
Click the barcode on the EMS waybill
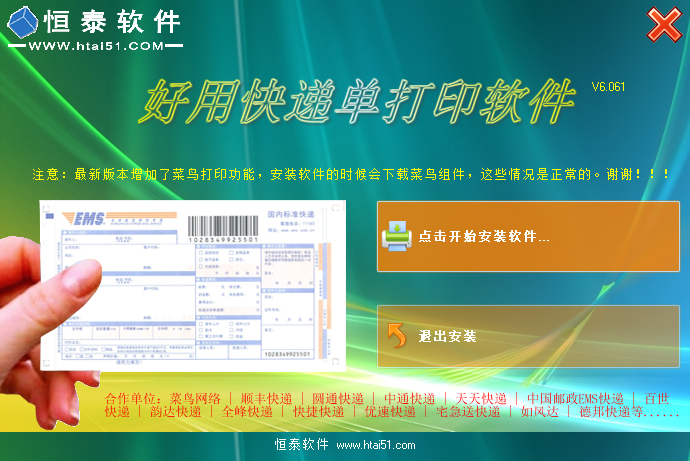(223, 229)
